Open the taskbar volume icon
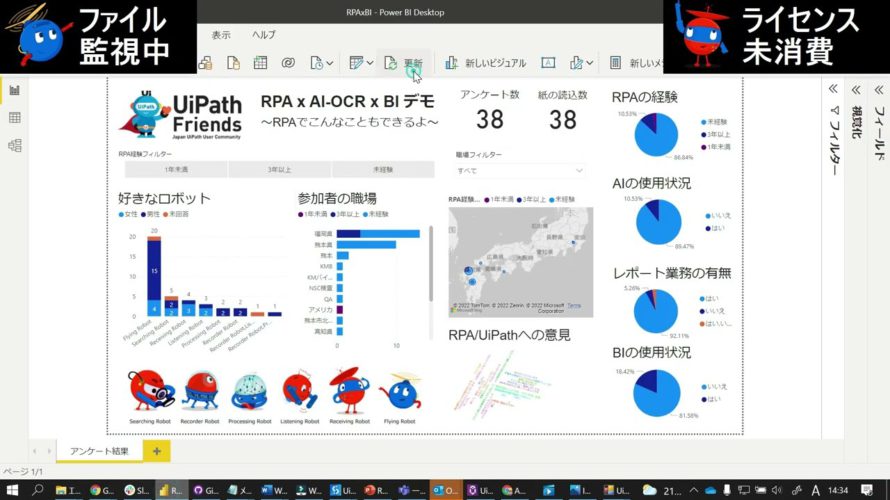 pyautogui.click(x=777, y=490)
